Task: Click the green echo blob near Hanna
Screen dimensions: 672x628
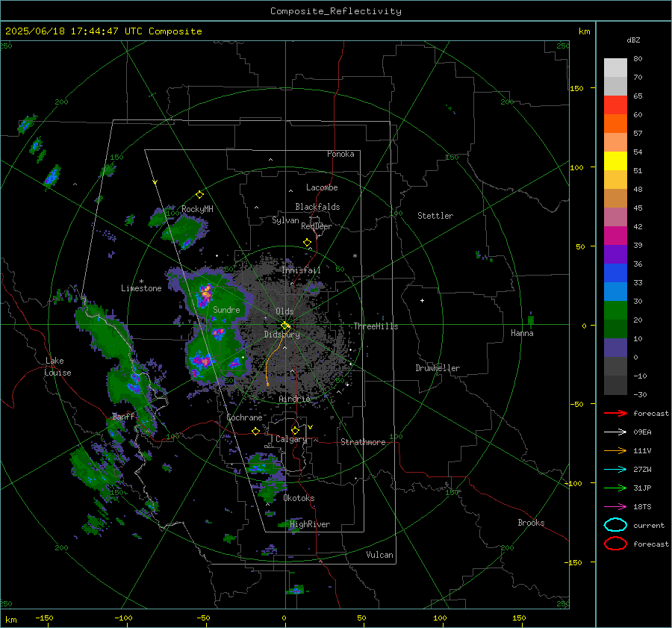Action: [x=531, y=320]
